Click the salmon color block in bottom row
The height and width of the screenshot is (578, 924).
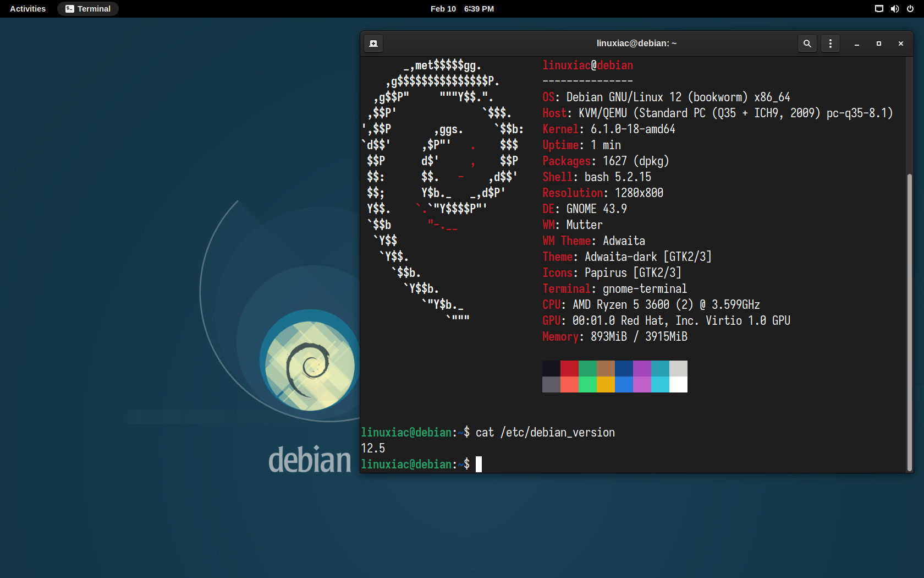[569, 385]
